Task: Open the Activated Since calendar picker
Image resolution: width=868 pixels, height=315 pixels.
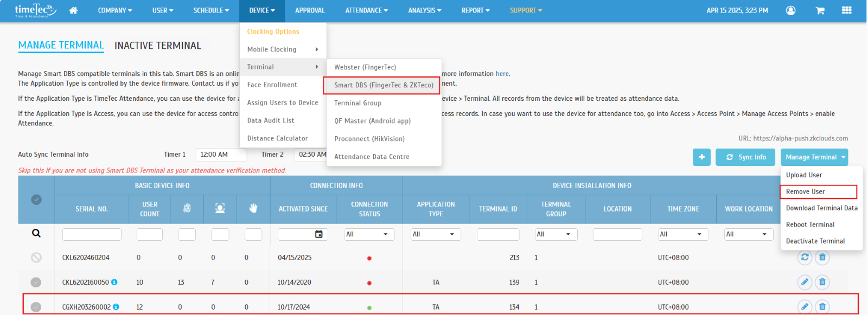Action: click(318, 234)
